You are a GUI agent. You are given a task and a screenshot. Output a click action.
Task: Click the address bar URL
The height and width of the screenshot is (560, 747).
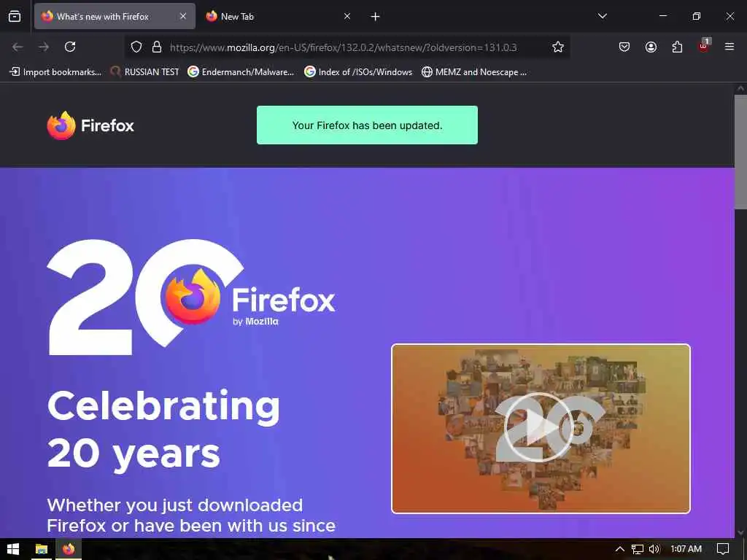343,47
